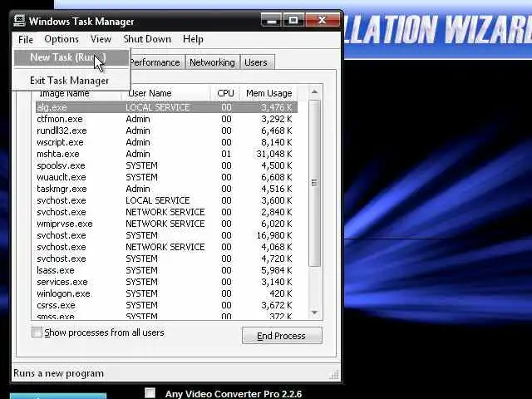
Task: Click the CPU value 01 for mshta.exe
Action: click(226, 154)
